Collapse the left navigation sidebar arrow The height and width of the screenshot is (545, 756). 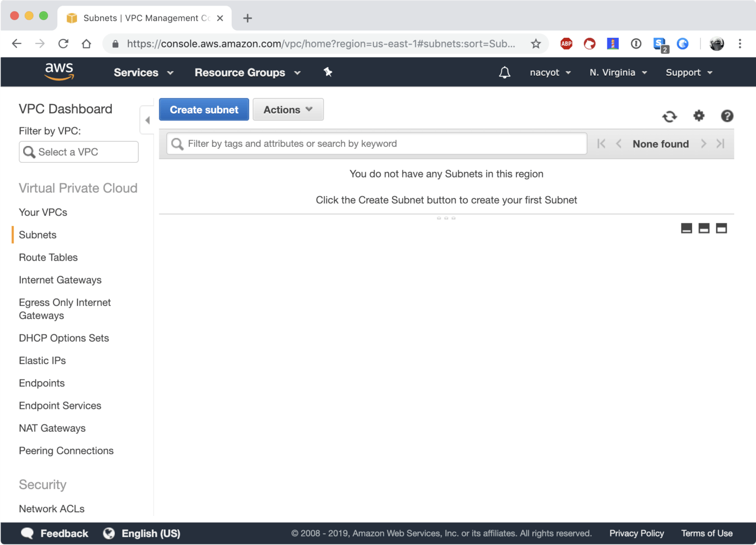point(147,120)
